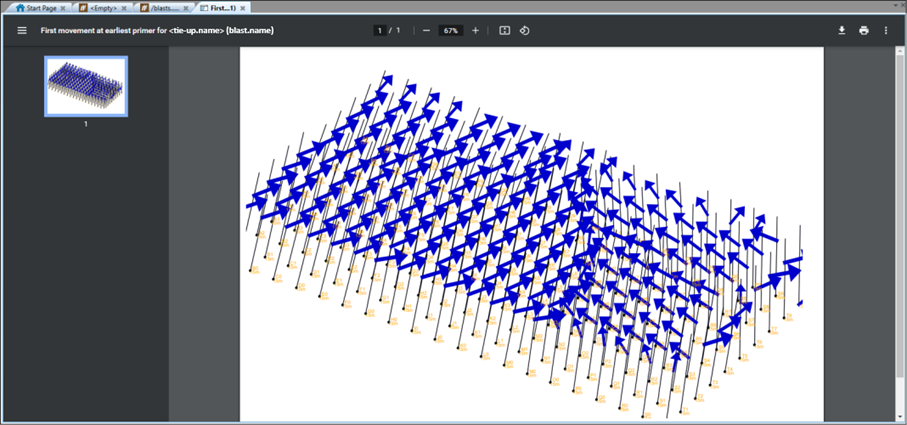The image size is (907, 425).
Task: Print the PDF document
Action: pyautogui.click(x=864, y=31)
